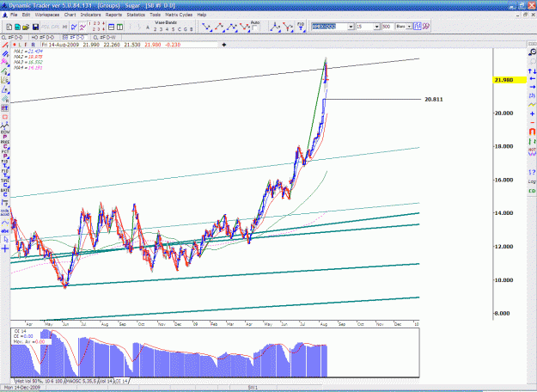Select the arrow pointer tool in sidebar

5,240
